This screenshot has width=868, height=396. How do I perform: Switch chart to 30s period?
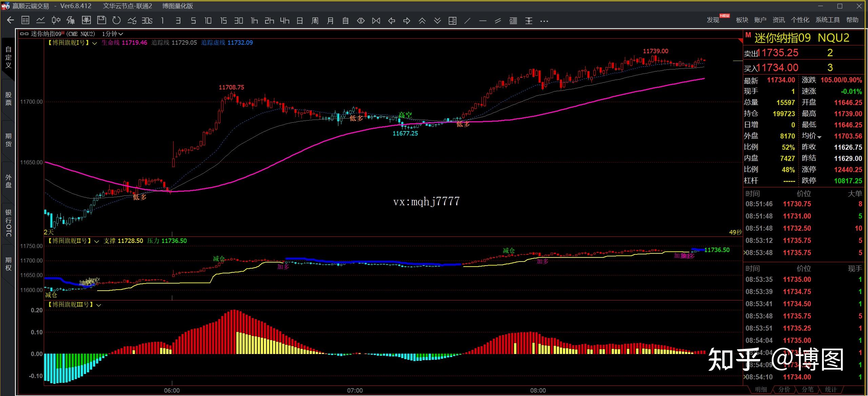[x=147, y=21]
